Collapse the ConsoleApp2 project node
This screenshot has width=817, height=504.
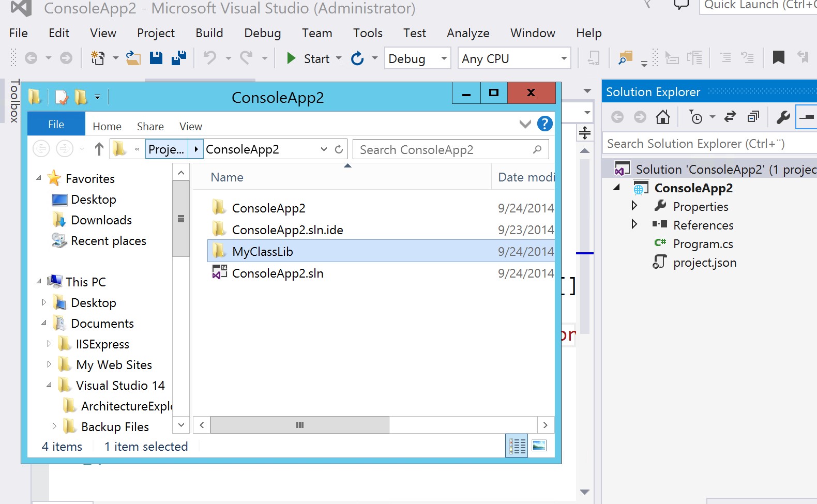point(616,187)
